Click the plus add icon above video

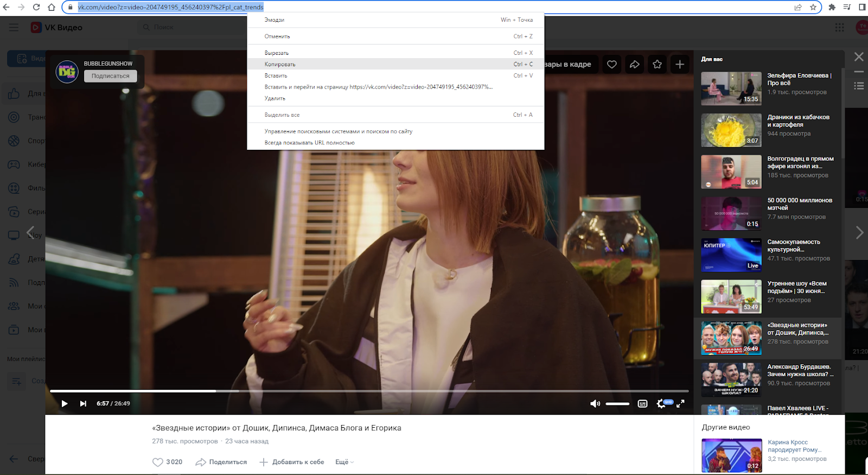pyautogui.click(x=680, y=65)
